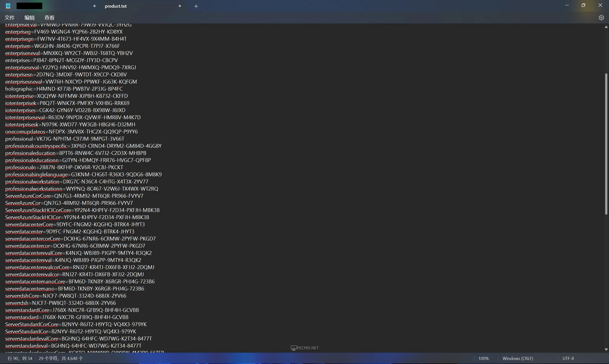Restore down the Notepad window
The height and width of the screenshot is (364, 609).
(583, 5)
